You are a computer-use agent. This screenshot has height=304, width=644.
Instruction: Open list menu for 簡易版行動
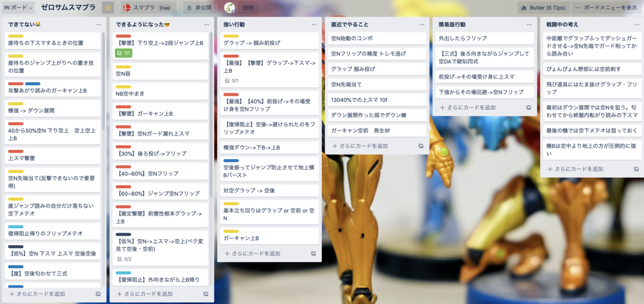click(529, 25)
